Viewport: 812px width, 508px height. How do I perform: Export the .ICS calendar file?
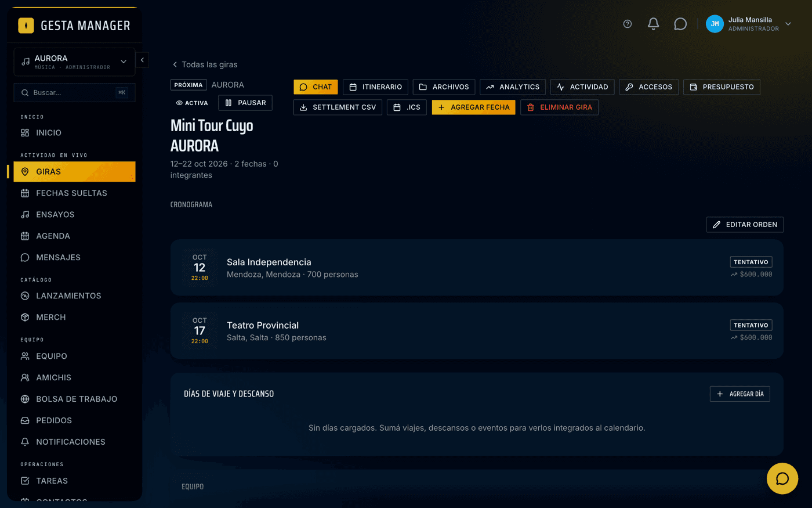(x=407, y=107)
